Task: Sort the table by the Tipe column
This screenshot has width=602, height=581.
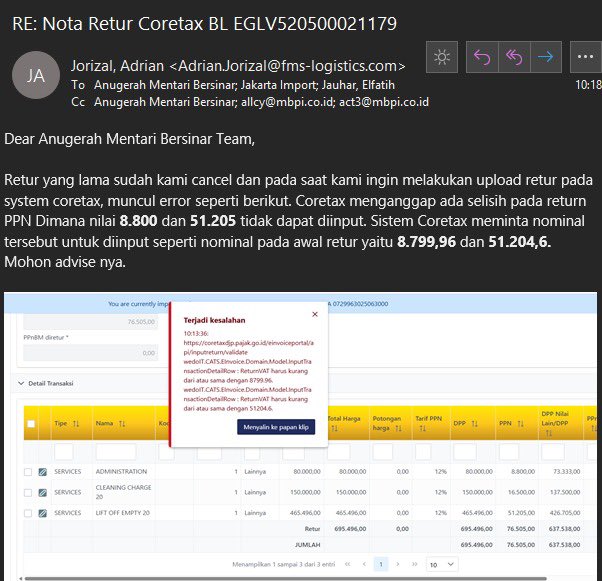Action: pos(76,424)
